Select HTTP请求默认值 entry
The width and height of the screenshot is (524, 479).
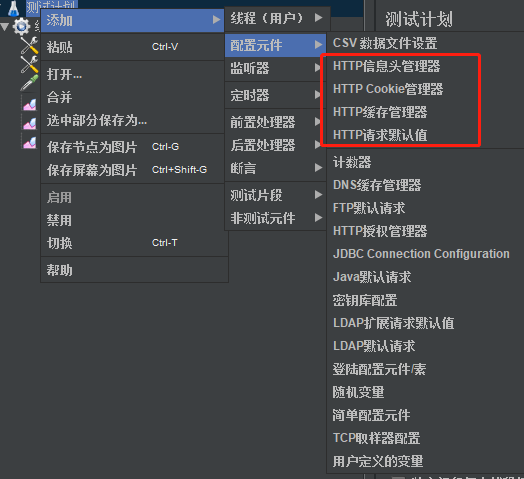point(380,135)
